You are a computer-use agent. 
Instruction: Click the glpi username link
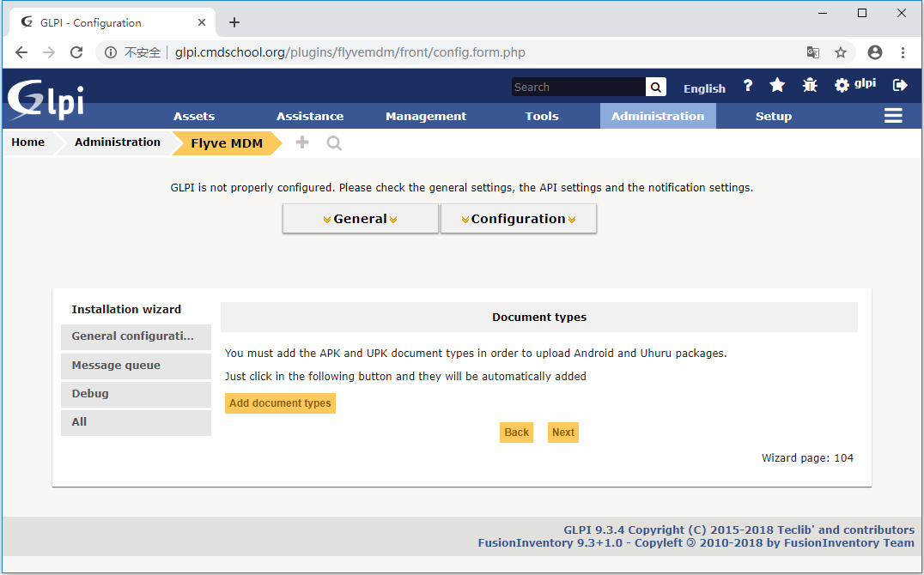tap(865, 83)
